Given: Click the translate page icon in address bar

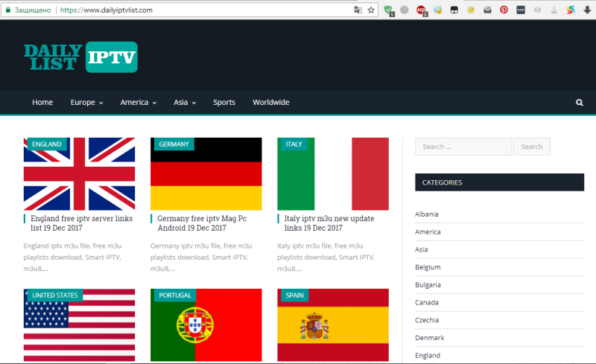Looking at the screenshot, I should (x=358, y=10).
